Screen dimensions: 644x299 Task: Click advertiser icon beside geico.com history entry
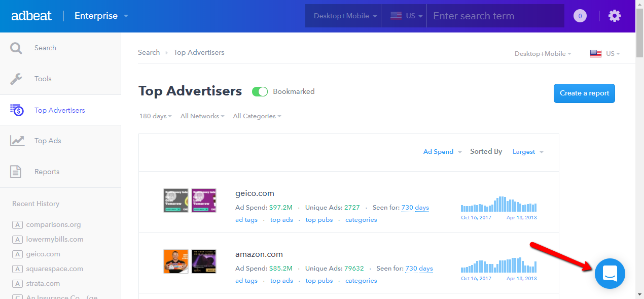(x=18, y=254)
